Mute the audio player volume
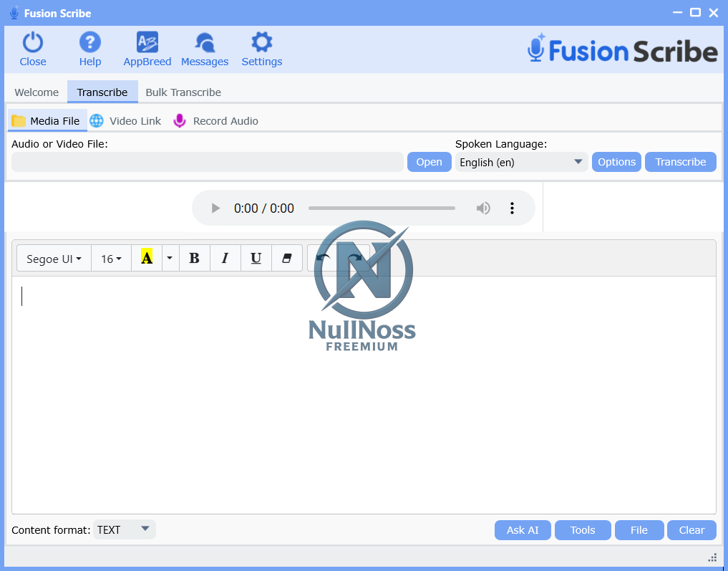Image resolution: width=728 pixels, height=571 pixels. [x=483, y=208]
